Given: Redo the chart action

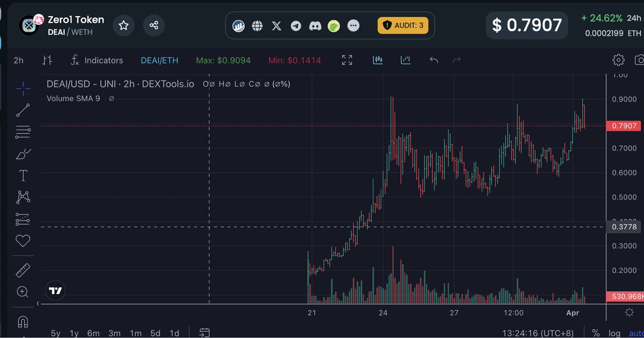Looking at the screenshot, I should click(x=457, y=60).
